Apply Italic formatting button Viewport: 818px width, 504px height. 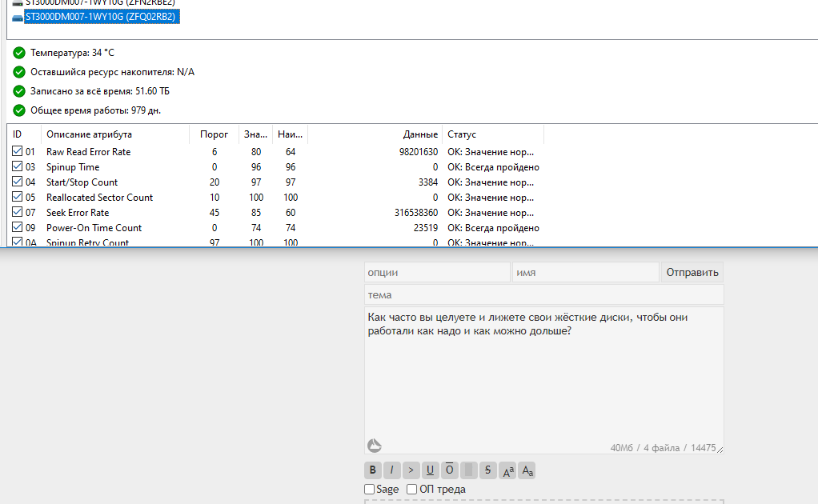click(391, 470)
